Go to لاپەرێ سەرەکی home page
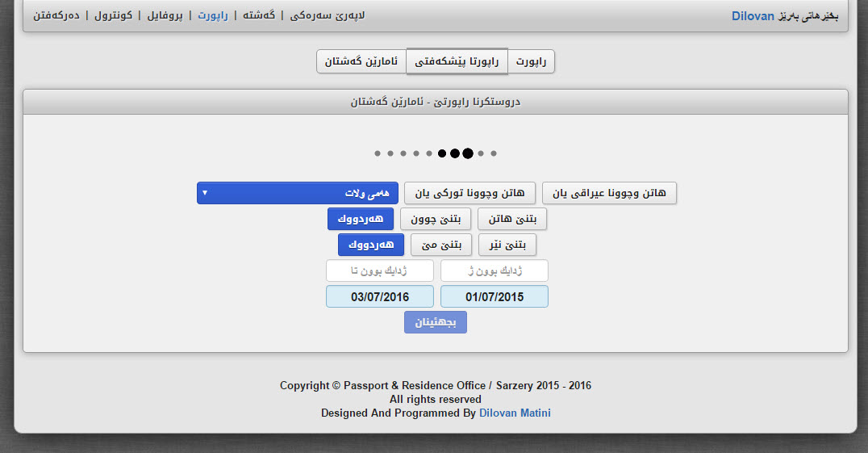Viewport: 868px width, 453px height. pos(328,15)
